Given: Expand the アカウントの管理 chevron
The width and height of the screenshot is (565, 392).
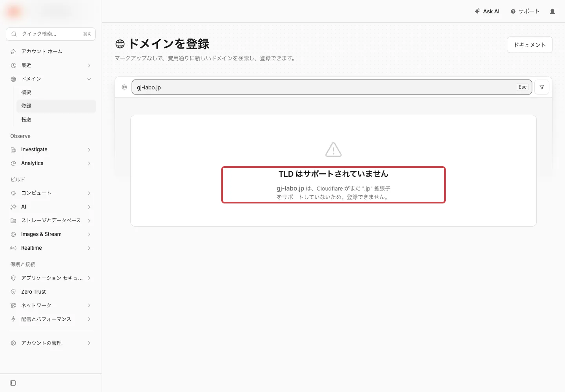Looking at the screenshot, I should (x=89, y=343).
